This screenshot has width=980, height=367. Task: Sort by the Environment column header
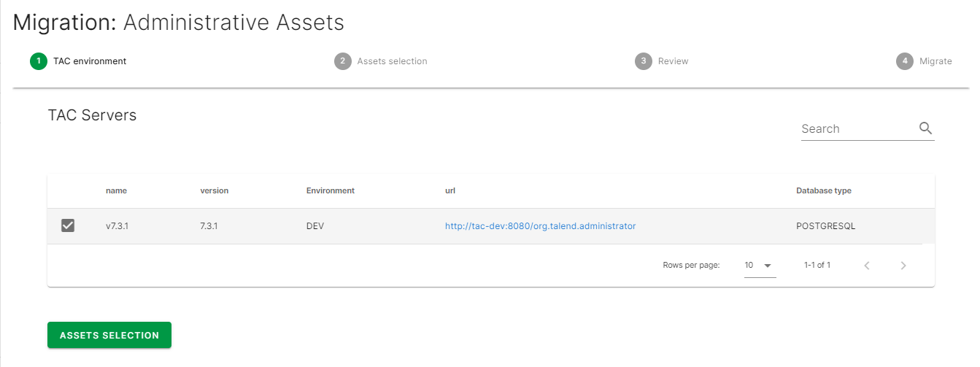point(330,190)
